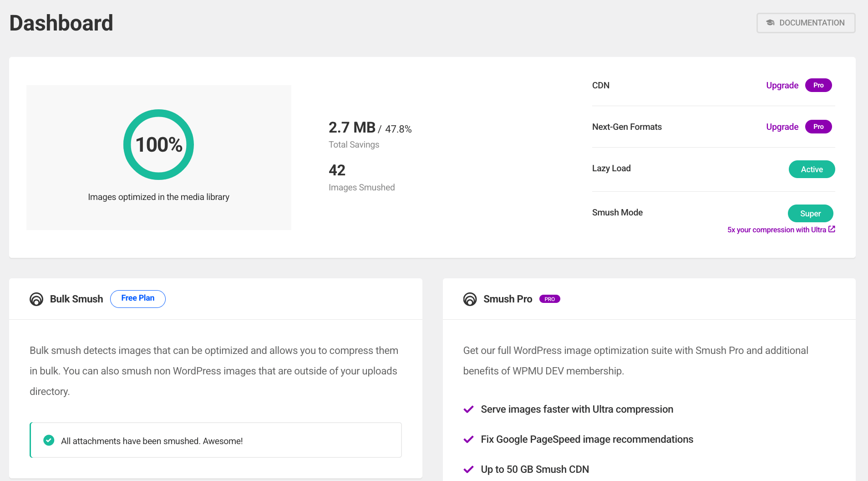Click the Bulk Smush panel heading
The image size is (868, 481).
76,299
